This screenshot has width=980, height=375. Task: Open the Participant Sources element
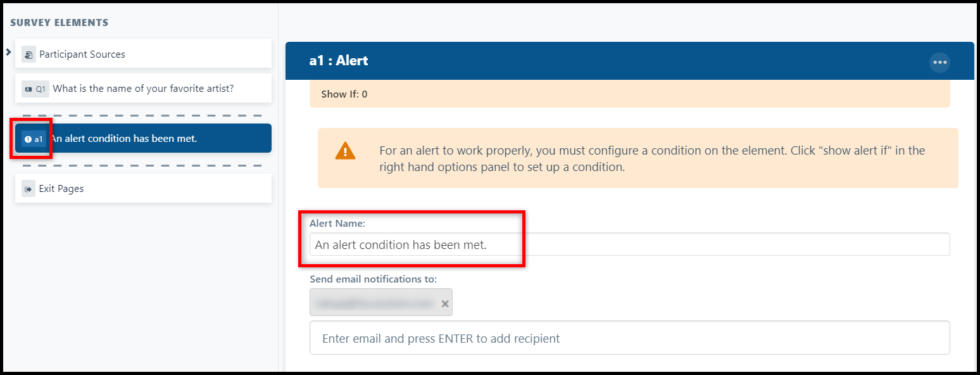point(143,54)
